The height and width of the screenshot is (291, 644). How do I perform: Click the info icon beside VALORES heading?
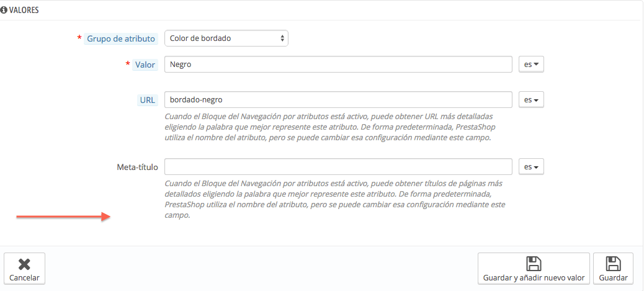pos(4,11)
